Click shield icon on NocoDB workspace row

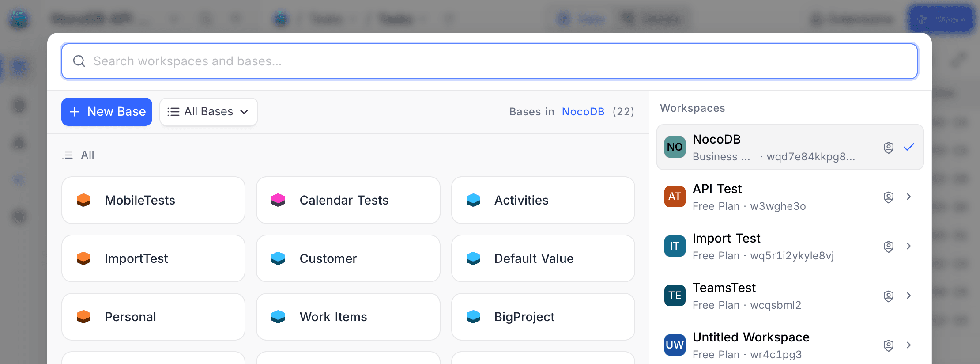pos(889,148)
